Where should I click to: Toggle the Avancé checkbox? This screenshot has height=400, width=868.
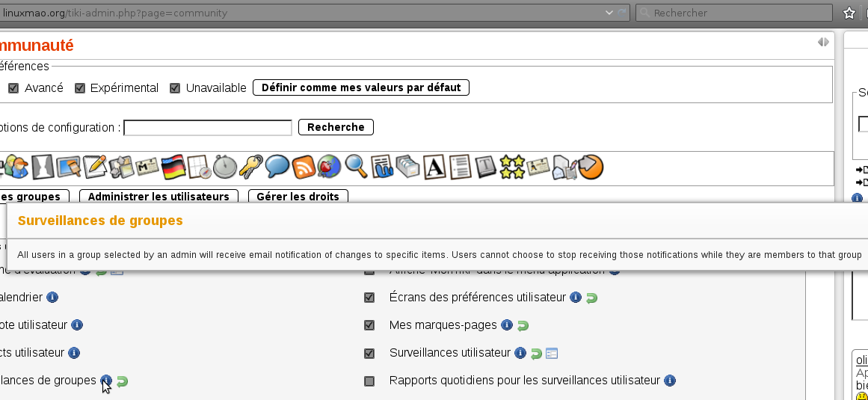[x=13, y=88]
